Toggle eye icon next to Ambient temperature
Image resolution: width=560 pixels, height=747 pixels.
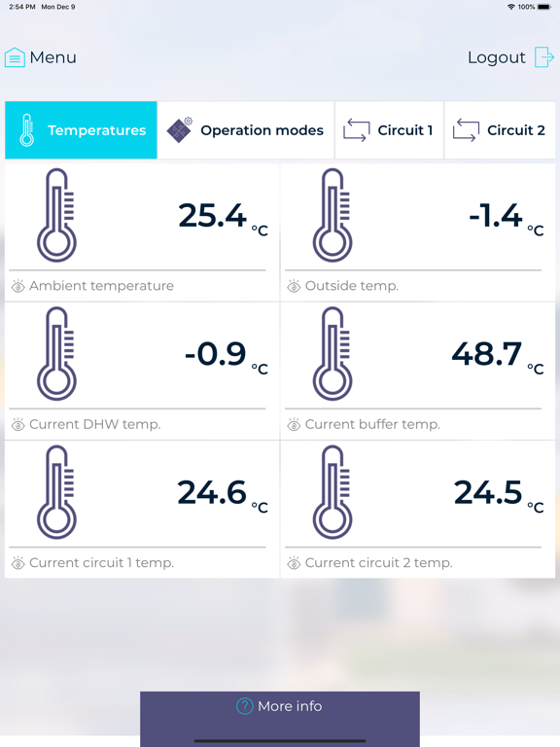click(18, 286)
